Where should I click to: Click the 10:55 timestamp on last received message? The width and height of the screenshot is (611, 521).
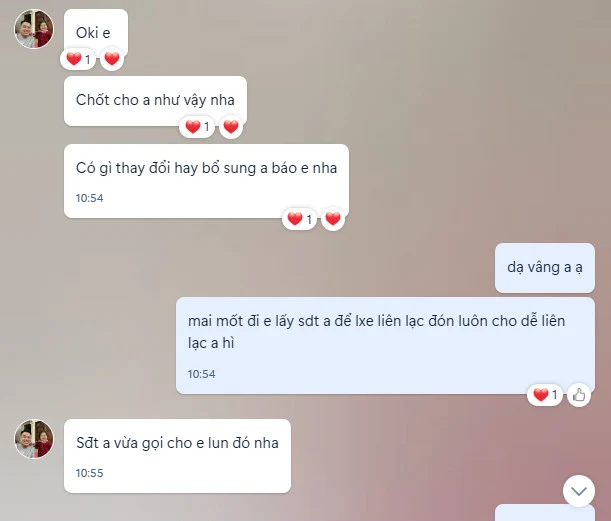pos(90,473)
